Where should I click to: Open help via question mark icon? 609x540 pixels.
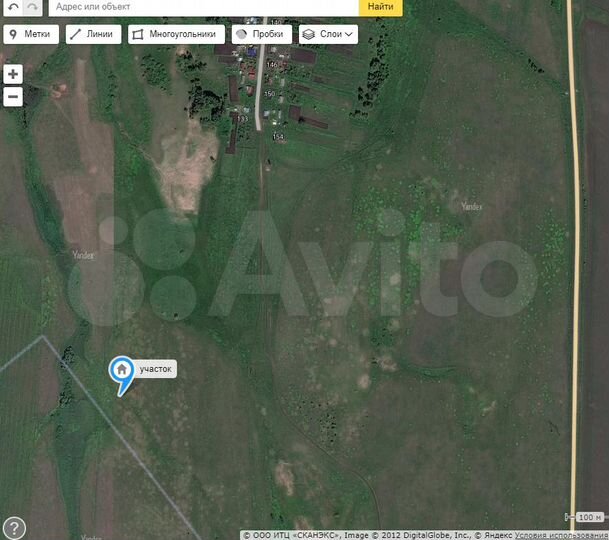coord(14,528)
